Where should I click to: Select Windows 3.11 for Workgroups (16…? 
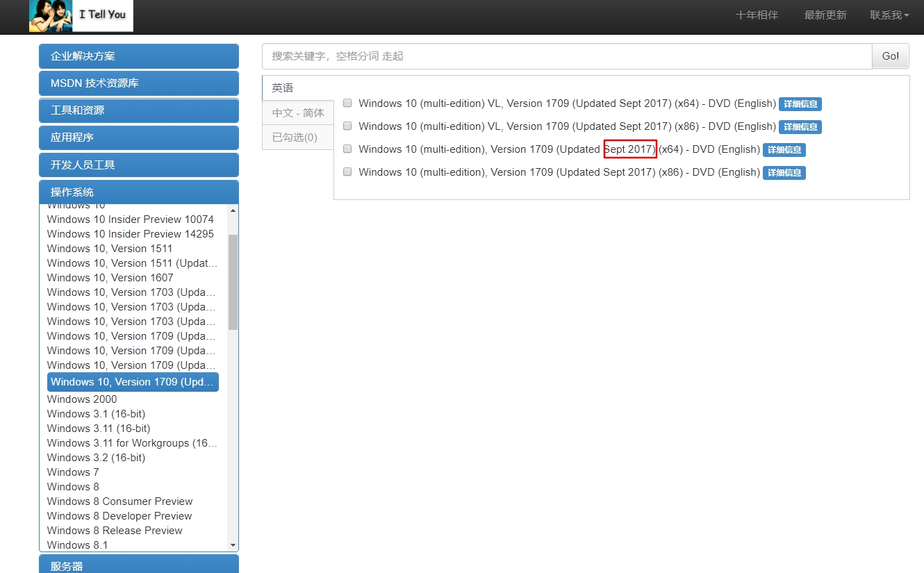[132, 443]
